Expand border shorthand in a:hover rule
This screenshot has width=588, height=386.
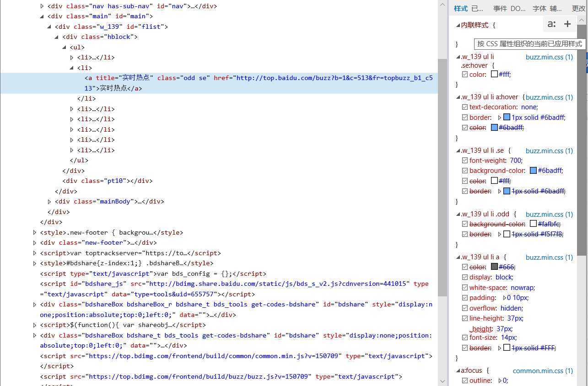pyautogui.click(x=500, y=118)
